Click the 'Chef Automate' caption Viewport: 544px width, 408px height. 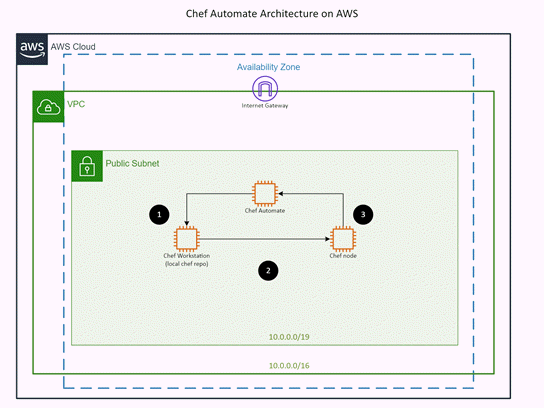click(265, 211)
